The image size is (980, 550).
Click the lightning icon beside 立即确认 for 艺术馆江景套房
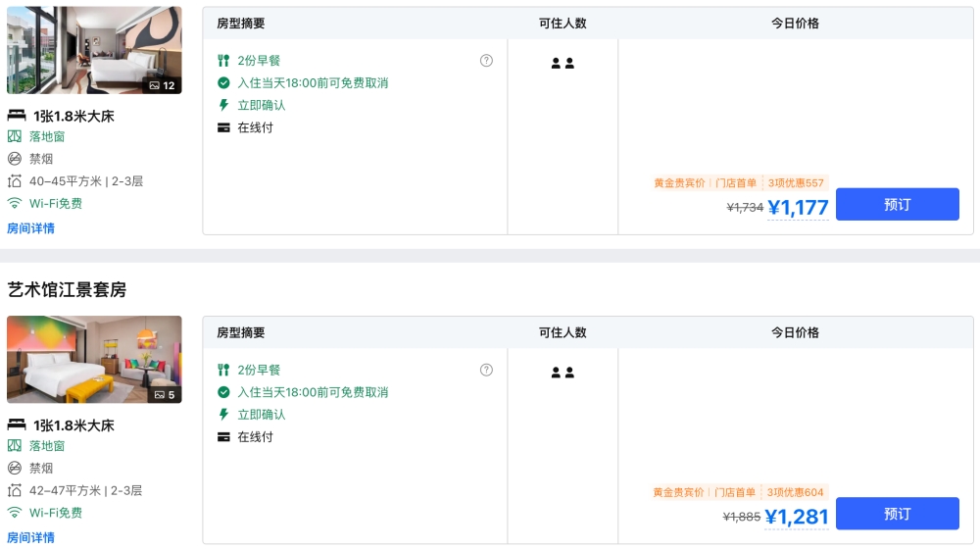point(223,415)
